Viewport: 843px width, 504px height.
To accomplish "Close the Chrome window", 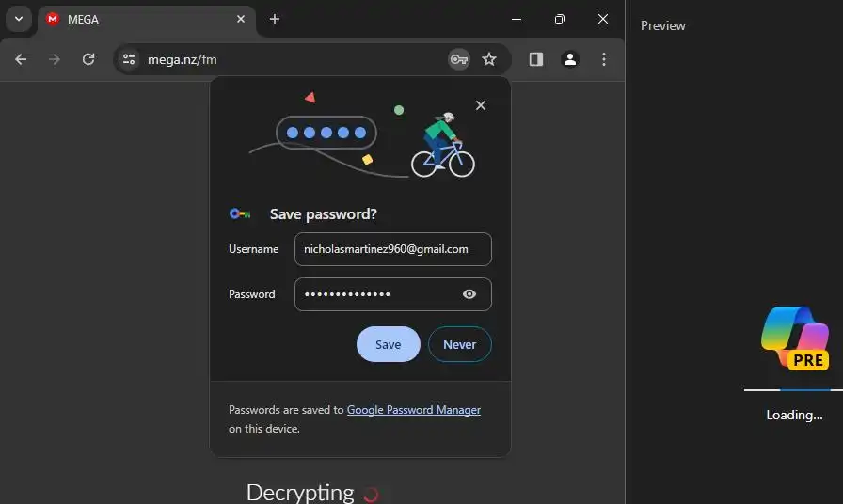I will pyautogui.click(x=603, y=19).
